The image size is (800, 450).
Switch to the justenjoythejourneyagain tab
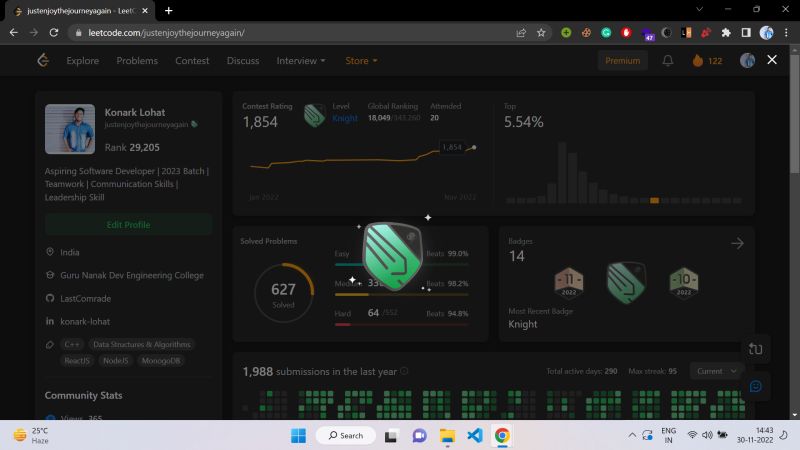coord(79,11)
